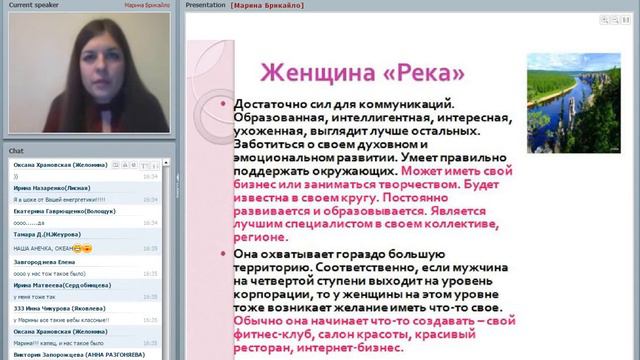Click the river photo on the slide
Image resolution: width=640 pixels, height=360 pixels.
(574, 103)
